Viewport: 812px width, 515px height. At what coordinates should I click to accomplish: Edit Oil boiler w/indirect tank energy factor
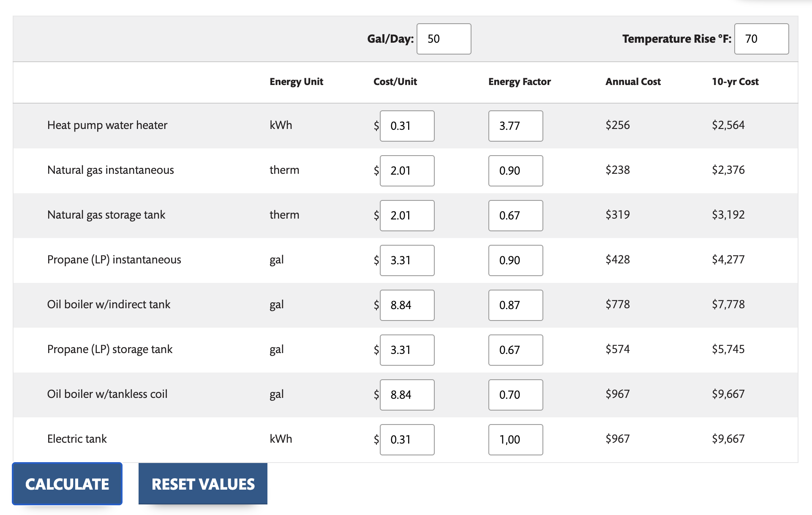point(516,305)
